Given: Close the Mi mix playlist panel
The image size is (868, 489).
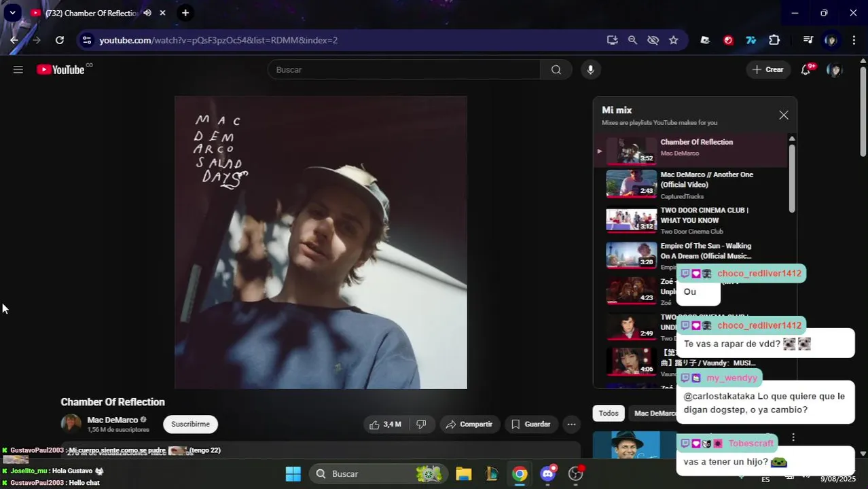Looking at the screenshot, I should coord(784,115).
